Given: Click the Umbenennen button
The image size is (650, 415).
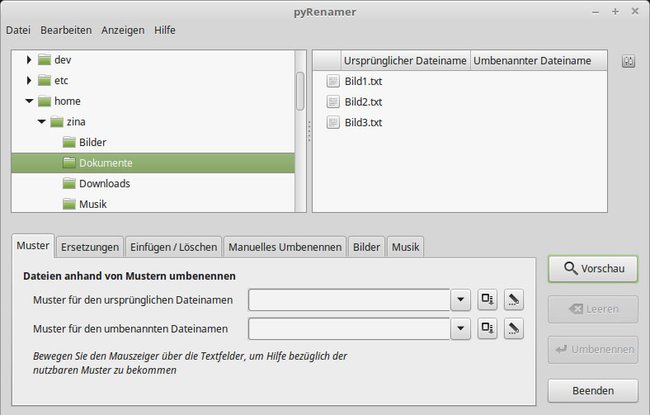Looking at the screenshot, I should click(x=593, y=349).
